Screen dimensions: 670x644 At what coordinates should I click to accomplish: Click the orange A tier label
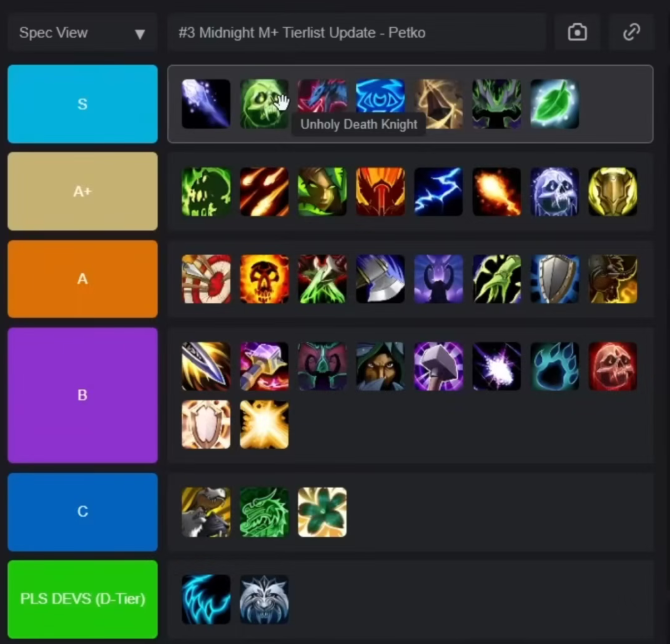(x=82, y=279)
